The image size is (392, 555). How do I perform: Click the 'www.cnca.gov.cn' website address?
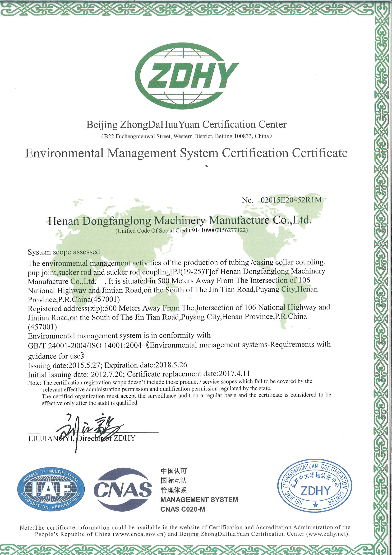click(139, 534)
